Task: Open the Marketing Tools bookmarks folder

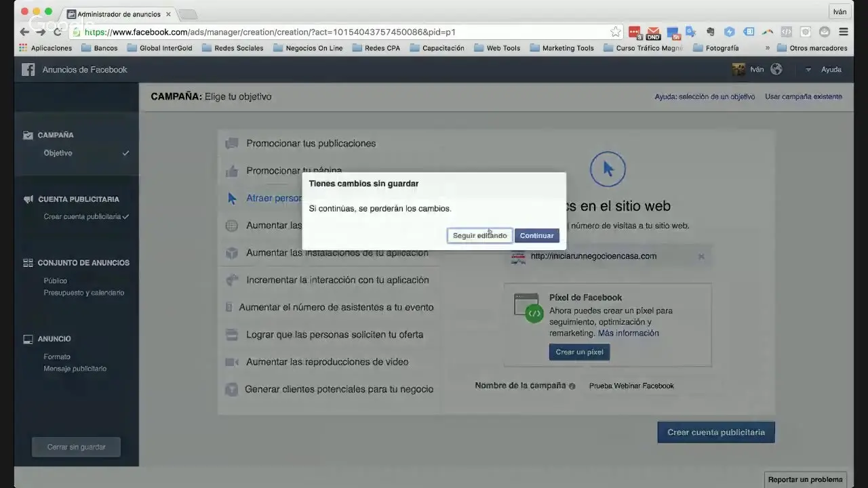Action: coord(561,48)
